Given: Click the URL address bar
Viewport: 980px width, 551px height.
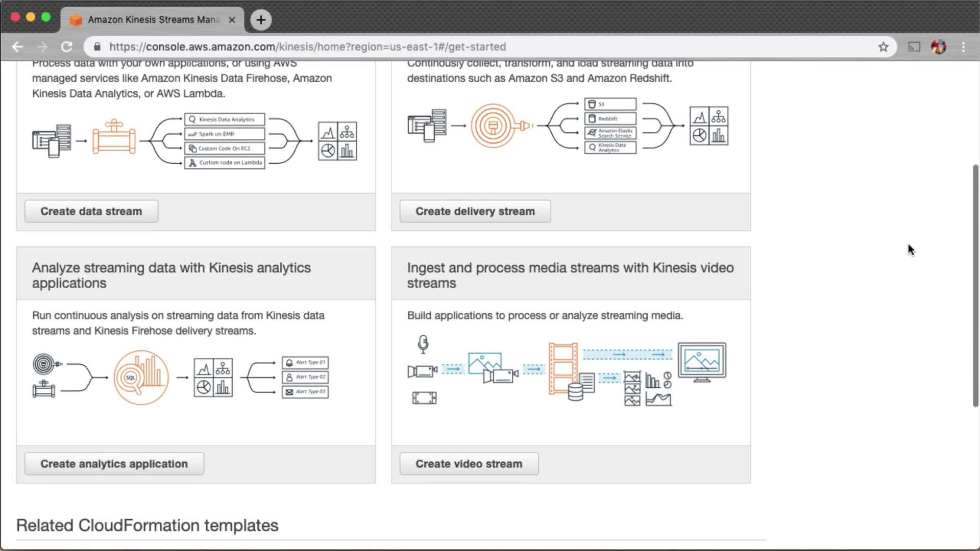Looking at the screenshot, I should pyautogui.click(x=459, y=47).
